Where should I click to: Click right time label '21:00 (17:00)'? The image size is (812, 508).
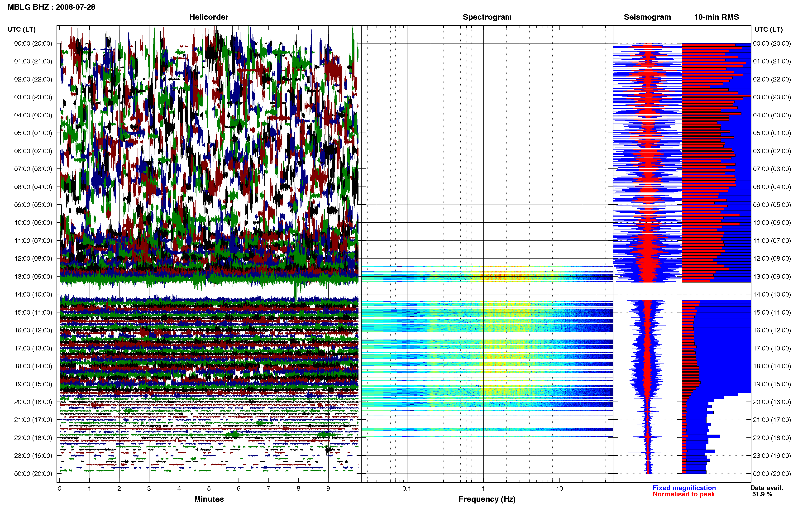[772, 420]
